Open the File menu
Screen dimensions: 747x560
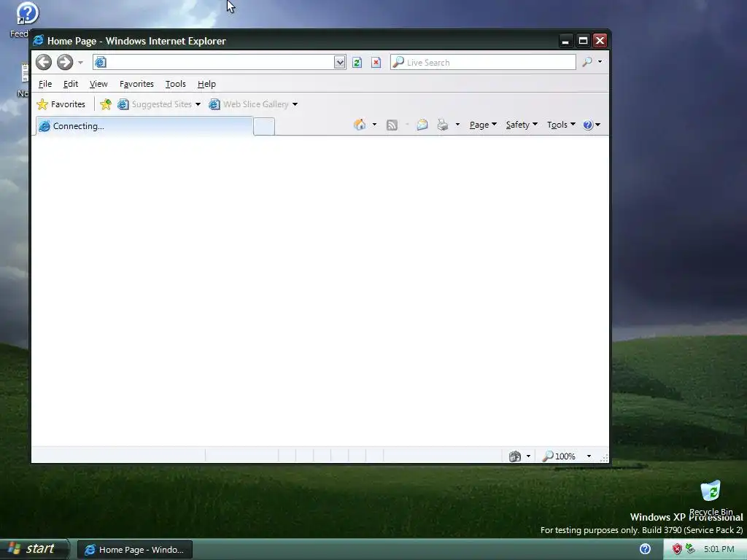(x=45, y=84)
